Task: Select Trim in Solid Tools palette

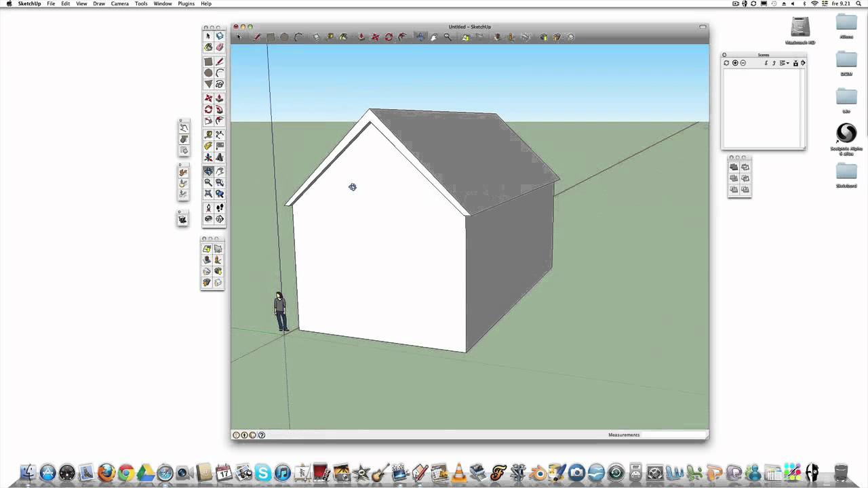Action: [734, 189]
